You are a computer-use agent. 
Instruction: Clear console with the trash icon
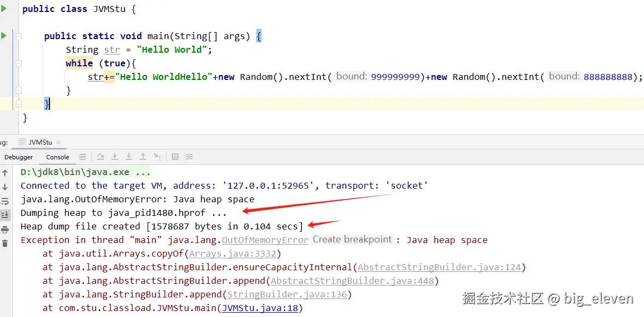pos(5,244)
